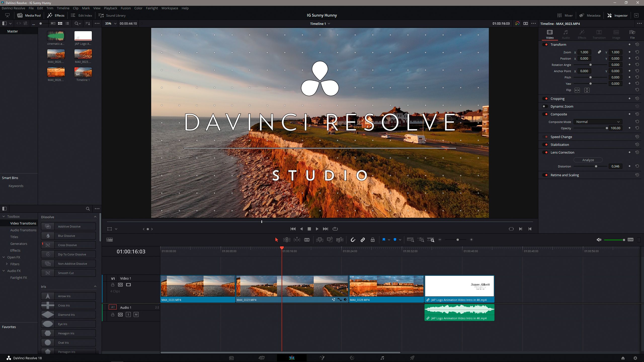This screenshot has height=362, width=644.
Task: Open the Composite Mode dropdown
Action: (597, 122)
